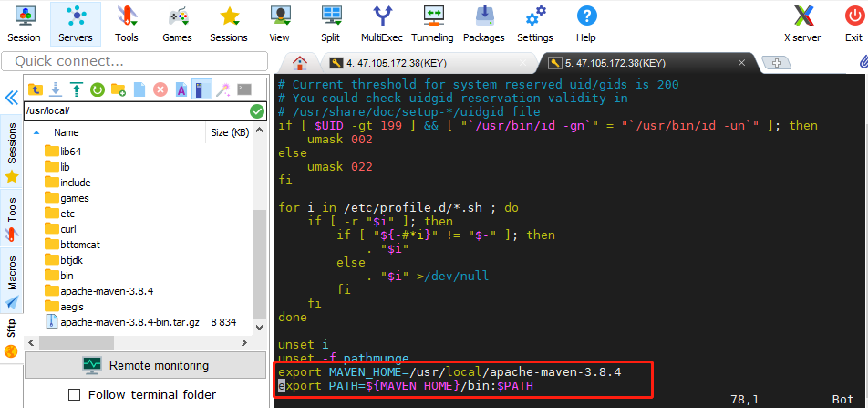The image size is (868, 408).
Task: Edit the /usr/local/ path field
Action: [x=136, y=110]
